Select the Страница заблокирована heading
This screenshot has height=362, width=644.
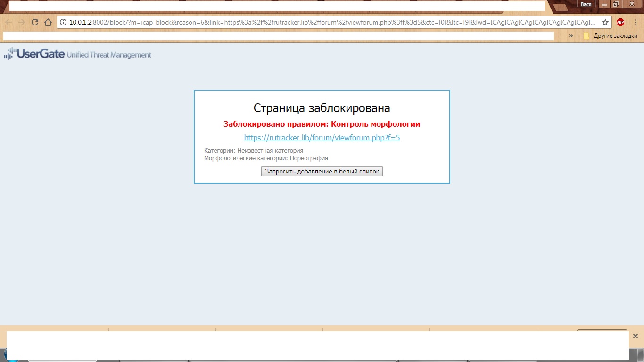point(322,108)
